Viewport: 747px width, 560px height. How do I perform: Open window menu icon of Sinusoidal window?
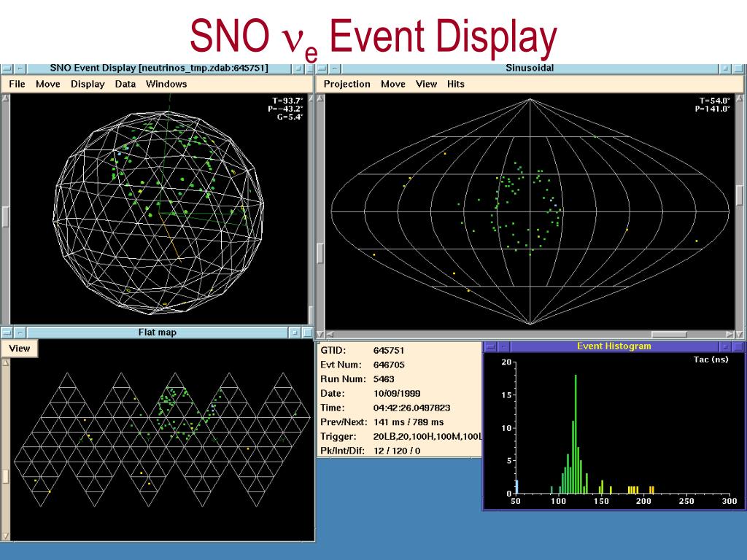click(322, 69)
